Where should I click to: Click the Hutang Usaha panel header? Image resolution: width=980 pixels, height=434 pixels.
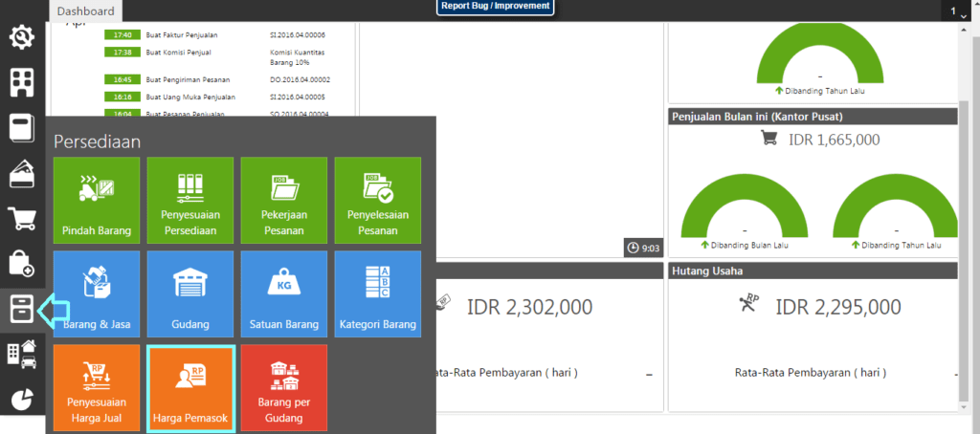[813, 271]
